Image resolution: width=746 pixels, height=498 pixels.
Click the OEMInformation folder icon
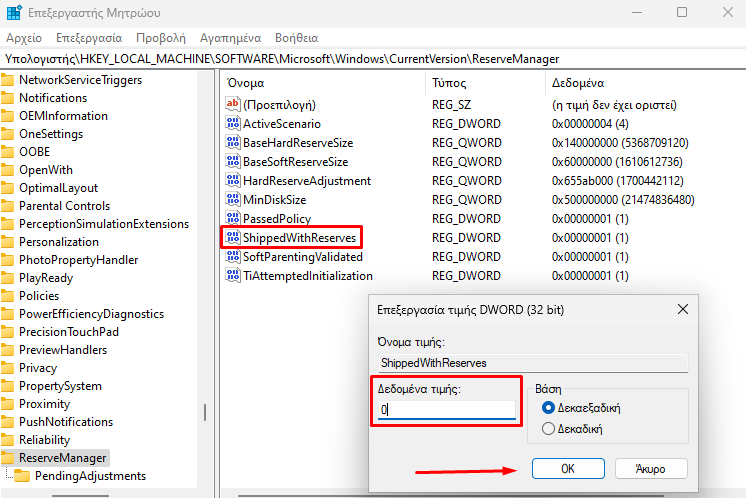point(7,116)
